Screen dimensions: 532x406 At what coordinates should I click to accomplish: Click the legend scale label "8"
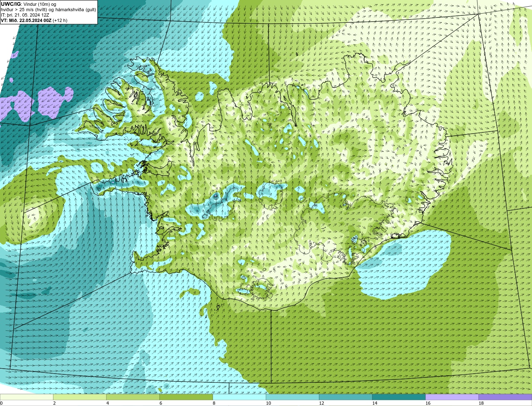[214, 403]
